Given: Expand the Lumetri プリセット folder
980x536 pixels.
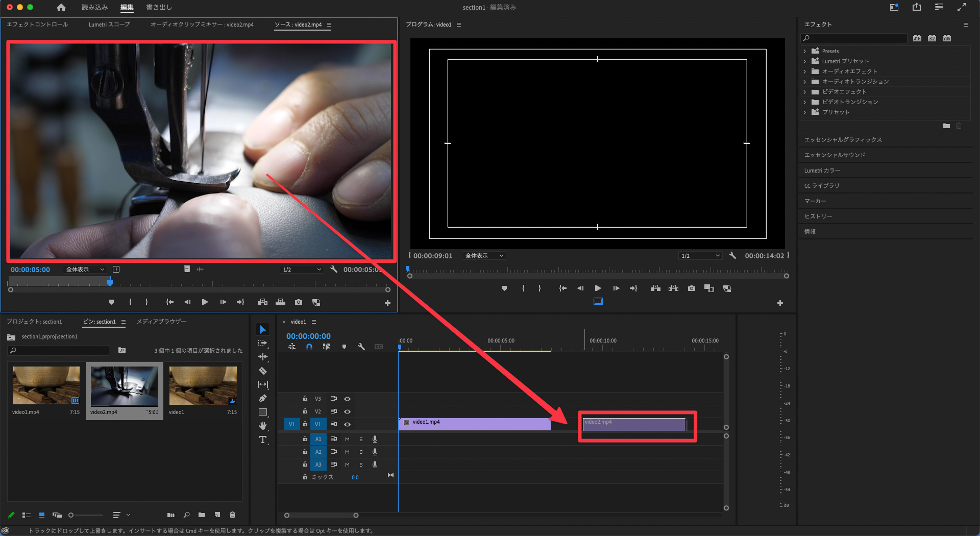Looking at the screenshot, I should (x=805, y=61).
